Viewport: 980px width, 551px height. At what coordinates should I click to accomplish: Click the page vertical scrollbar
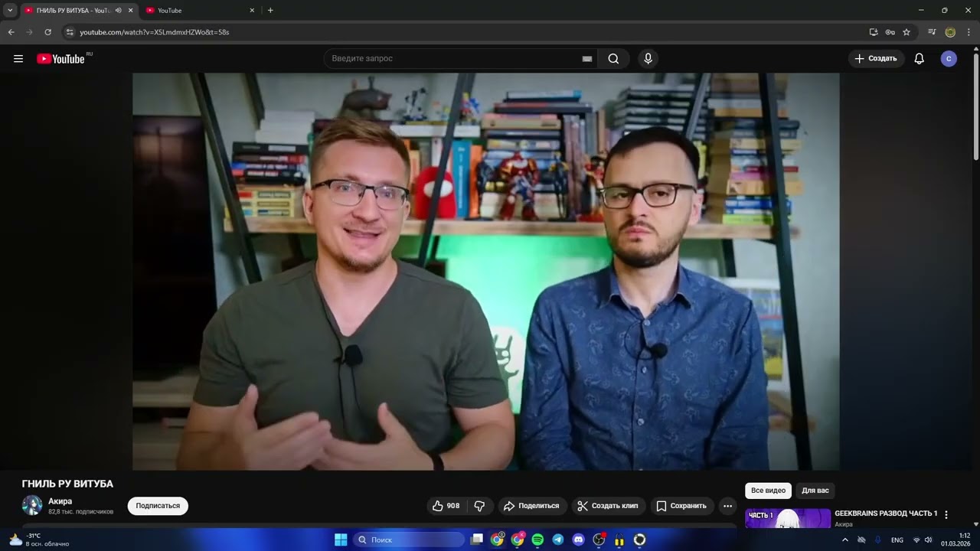tap(975, 107)
